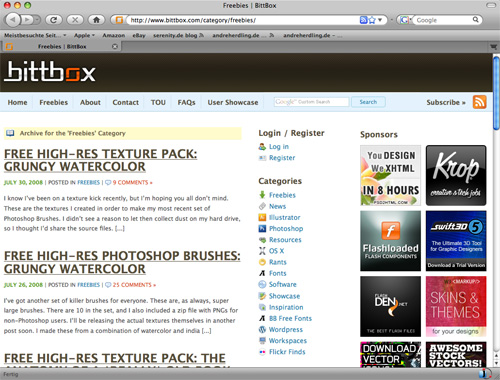This screenshot has width=500, height=380.
Task: Go back with the browser Back arrow
Action: (x=13, y=20)
